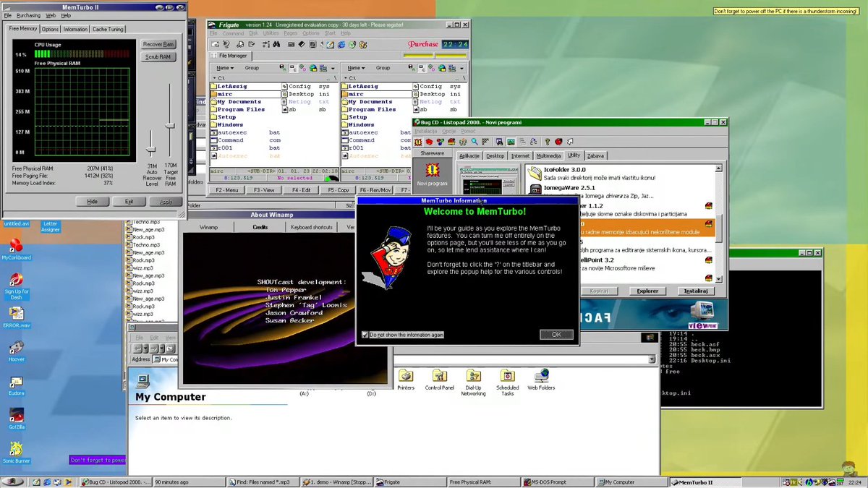This screenshot has width=868, height=488.
Task: Click binoculars find icon in Frigate toolbar
Action: (276, 45)
